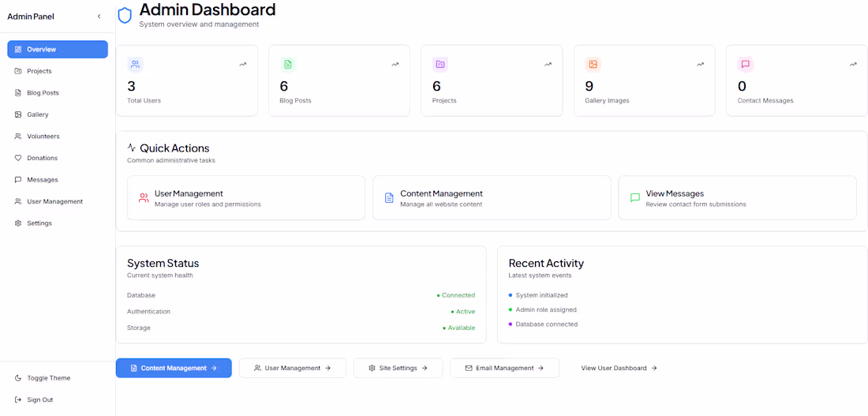This screenshot has width=868, height=416.
Task: Go to Volunteers in the sidebar
Action: (x=43, y=137)
